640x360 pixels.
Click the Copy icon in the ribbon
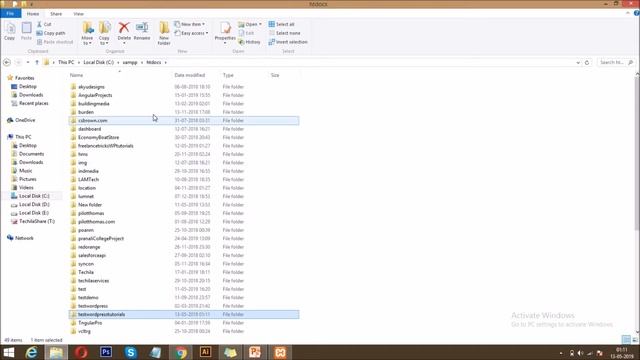(9, 31)
